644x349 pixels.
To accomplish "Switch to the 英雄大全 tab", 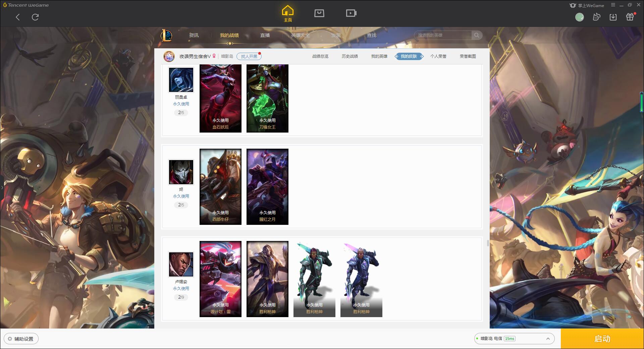I will [301, 35].
